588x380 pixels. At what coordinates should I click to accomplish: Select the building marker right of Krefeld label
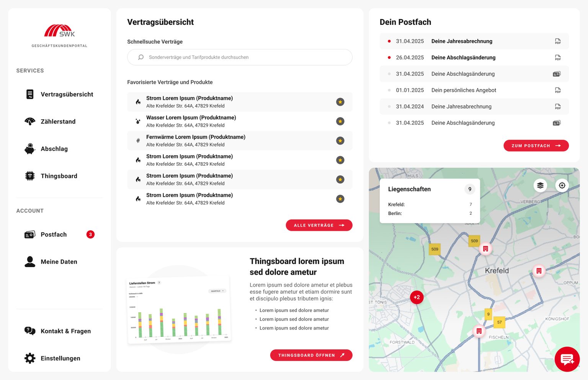pos(539,271)
